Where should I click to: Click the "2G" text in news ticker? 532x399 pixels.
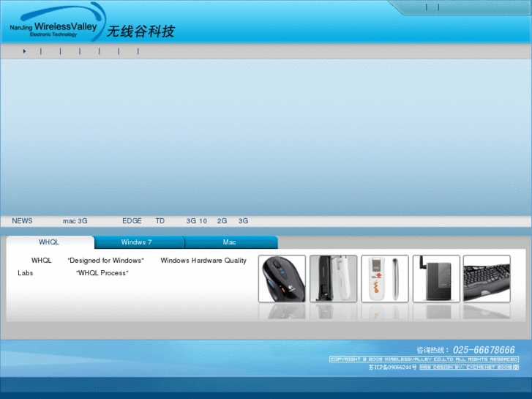pyautogui.click(x=222, y=221)
